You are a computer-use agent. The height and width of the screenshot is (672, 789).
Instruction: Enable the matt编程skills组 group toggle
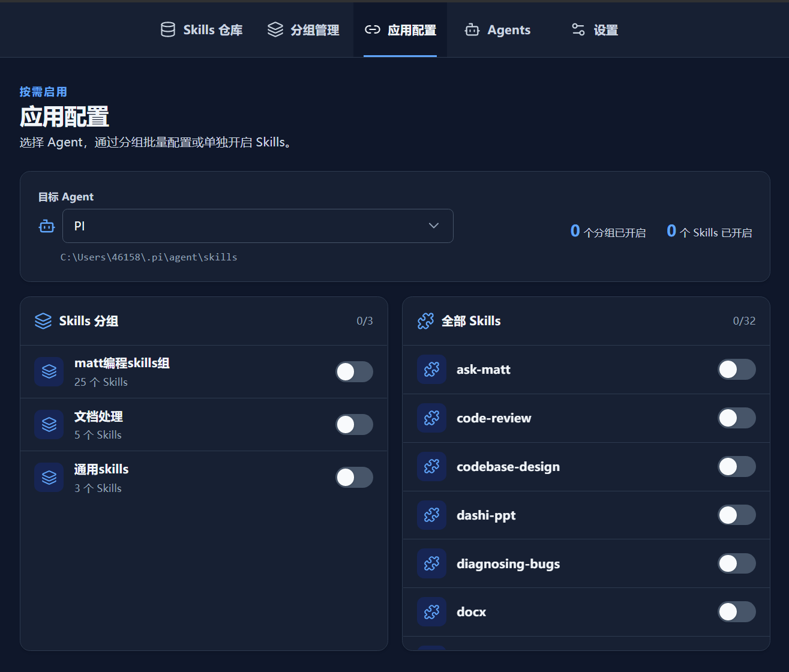[354, 371]
